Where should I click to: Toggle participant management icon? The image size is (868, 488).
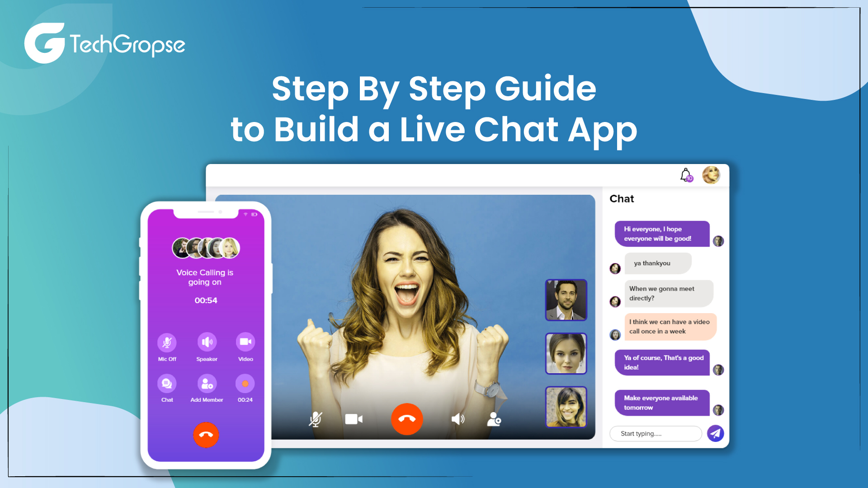pyautogui.click(x=495, y=419)
